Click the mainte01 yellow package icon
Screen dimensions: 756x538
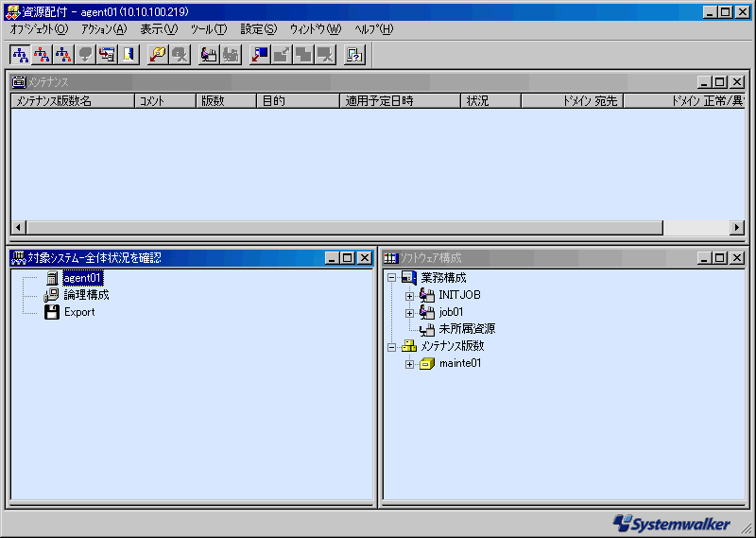[x=427, y=363]
